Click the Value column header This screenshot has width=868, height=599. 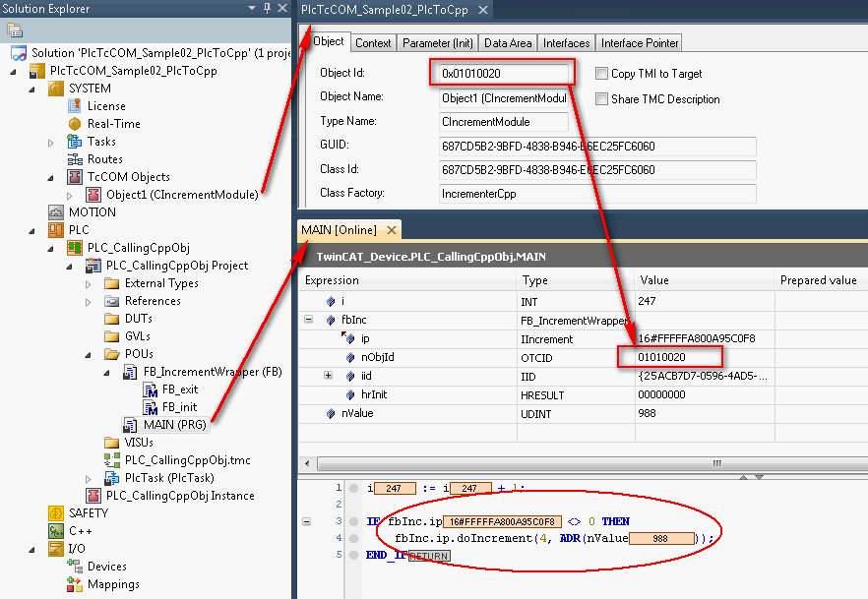click(705, 280)
